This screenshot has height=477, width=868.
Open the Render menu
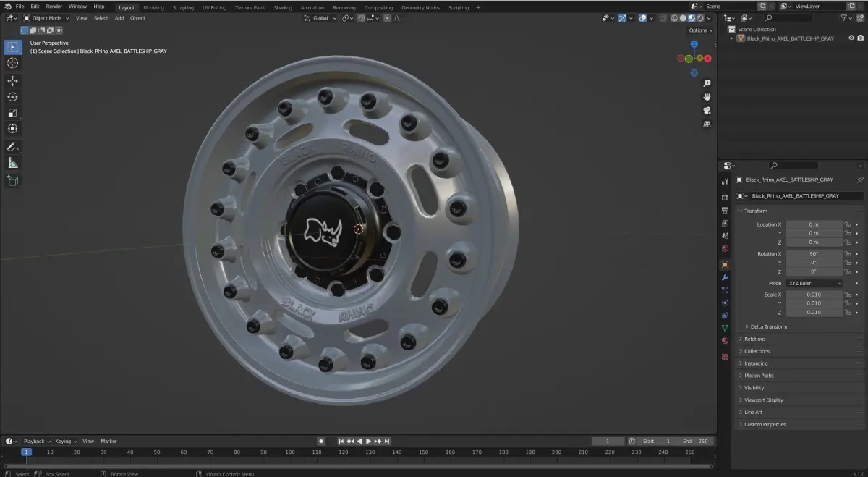click(54, 7)
